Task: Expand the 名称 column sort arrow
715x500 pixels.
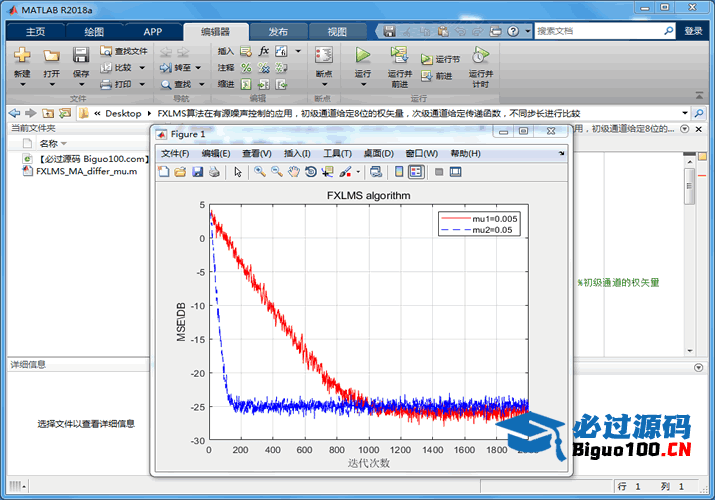Action: pyautogui.click(x=64, y=144)
